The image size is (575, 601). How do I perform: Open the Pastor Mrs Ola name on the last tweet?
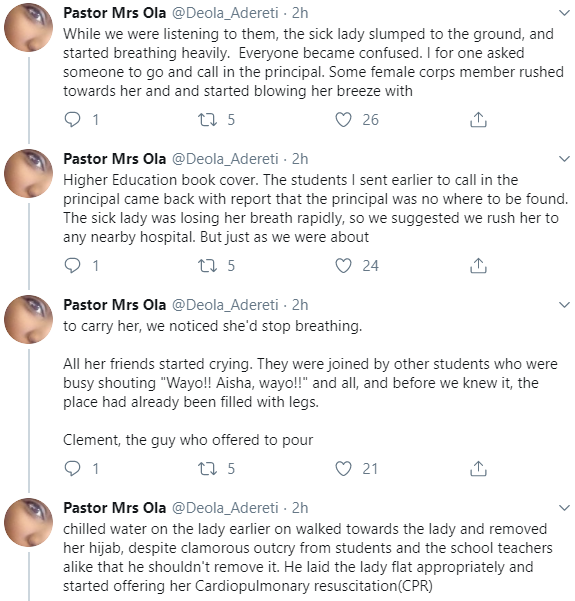115,507
